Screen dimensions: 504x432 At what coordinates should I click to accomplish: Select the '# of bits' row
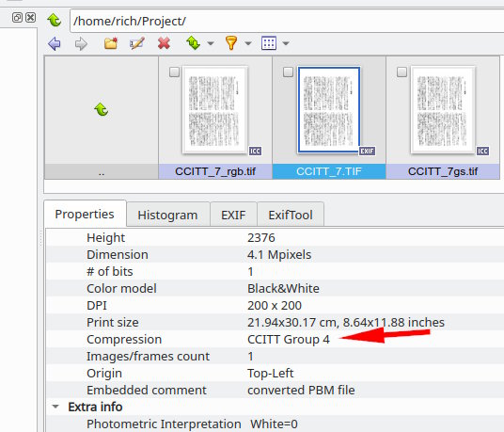(276, 272)
